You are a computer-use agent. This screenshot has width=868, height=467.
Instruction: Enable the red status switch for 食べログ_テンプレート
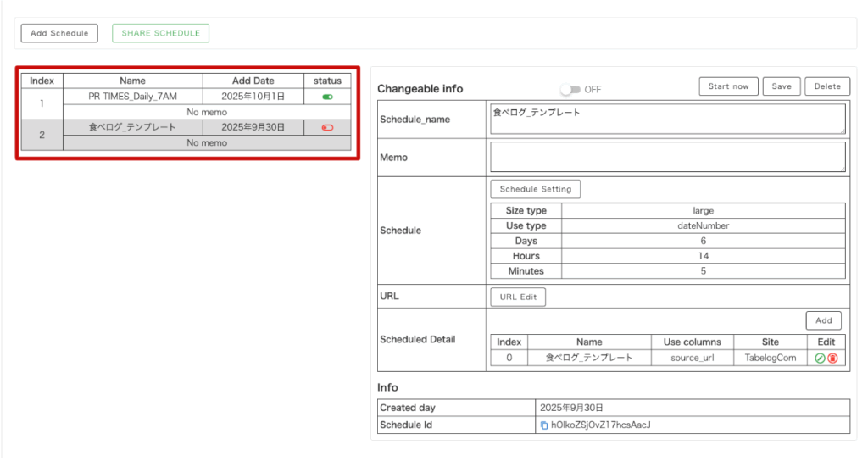[x=327, y=127]
